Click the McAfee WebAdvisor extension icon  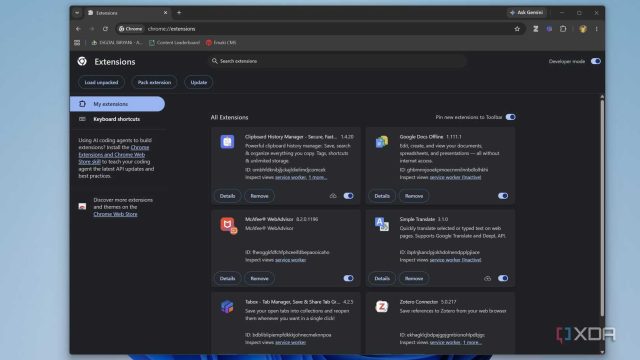click(228, 225)
